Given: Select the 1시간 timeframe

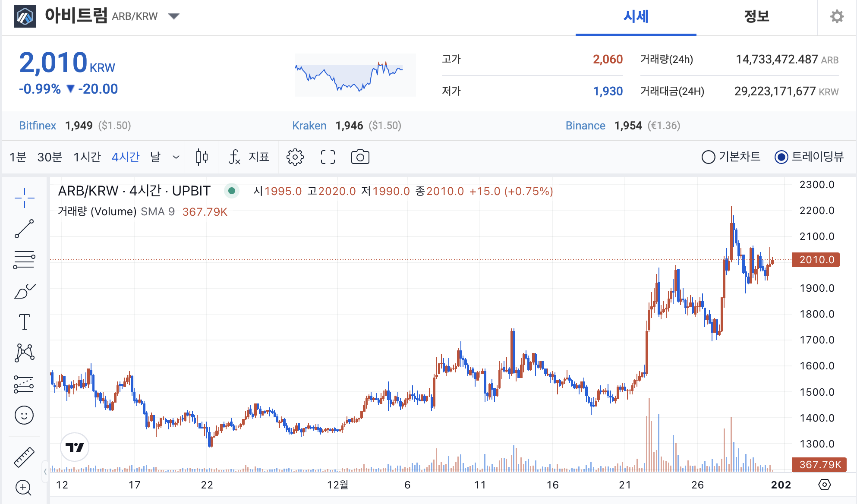Looking at the screenshot, I should pyautogui.click(x=87, y=157).
